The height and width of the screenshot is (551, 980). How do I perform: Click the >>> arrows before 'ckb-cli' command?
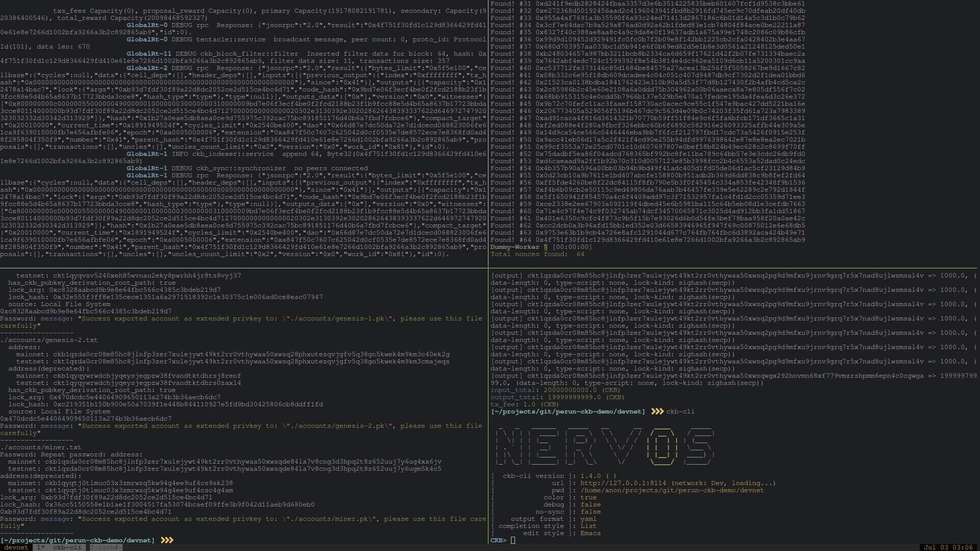658,411
